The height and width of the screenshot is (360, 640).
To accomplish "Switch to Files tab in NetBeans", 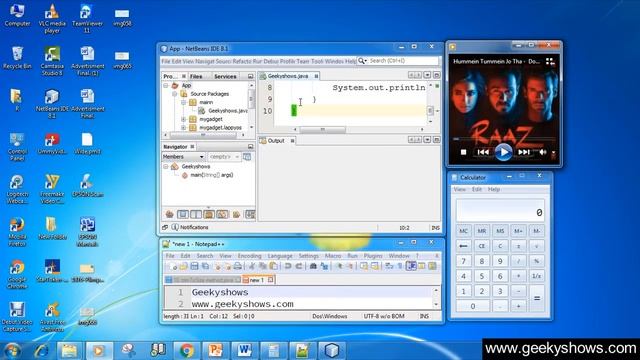I will tap(196, 76).
